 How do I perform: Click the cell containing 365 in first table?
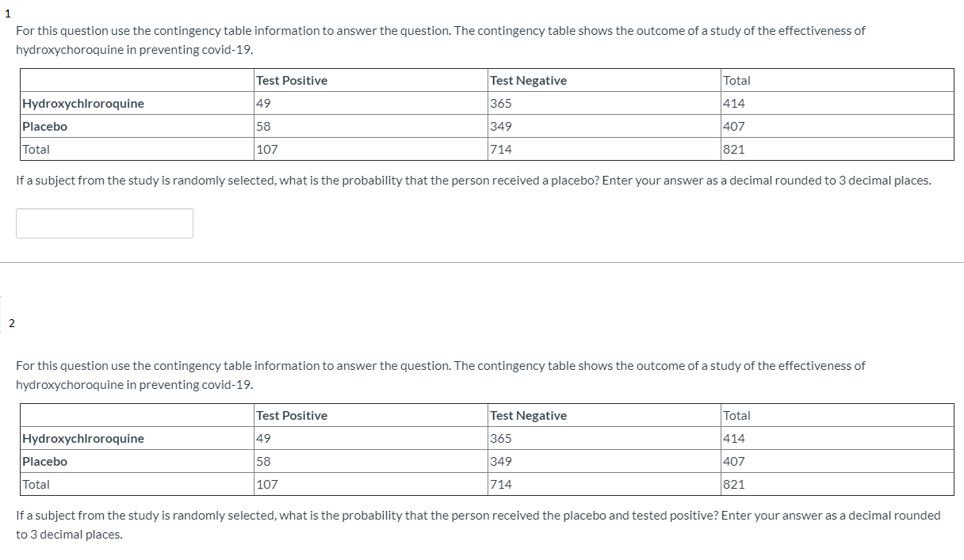(499, 103)
